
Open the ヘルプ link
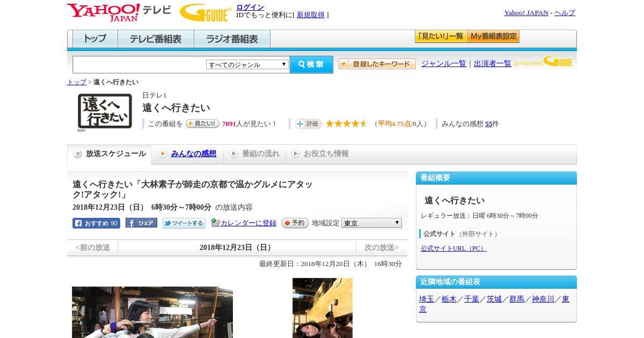coord(565,13)
